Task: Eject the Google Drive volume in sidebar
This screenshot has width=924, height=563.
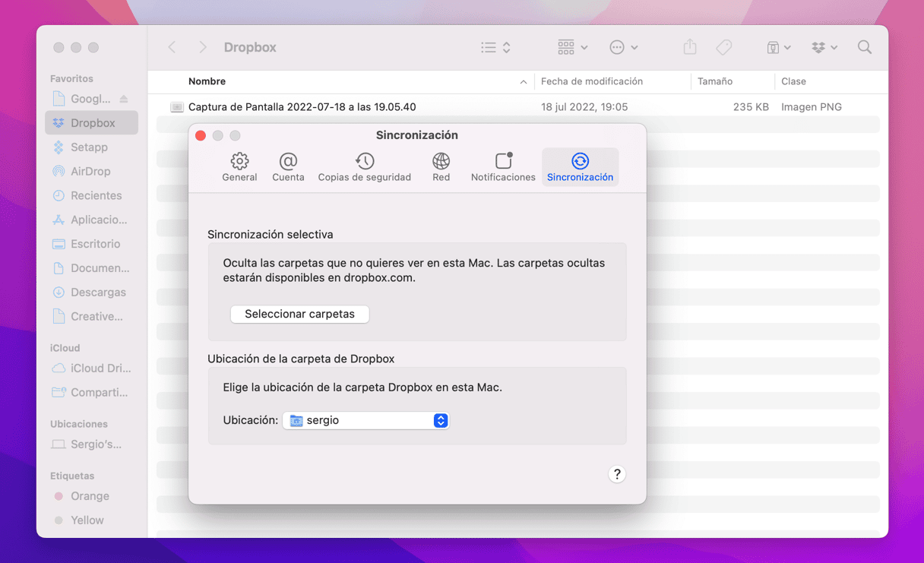Action: tap(124, 99)
